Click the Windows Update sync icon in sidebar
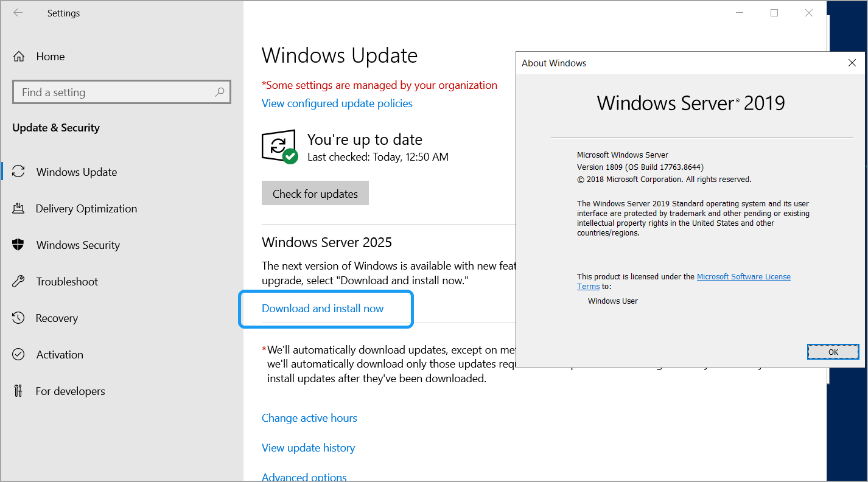This screenshot has height=482, width=868. click(19, 172)
